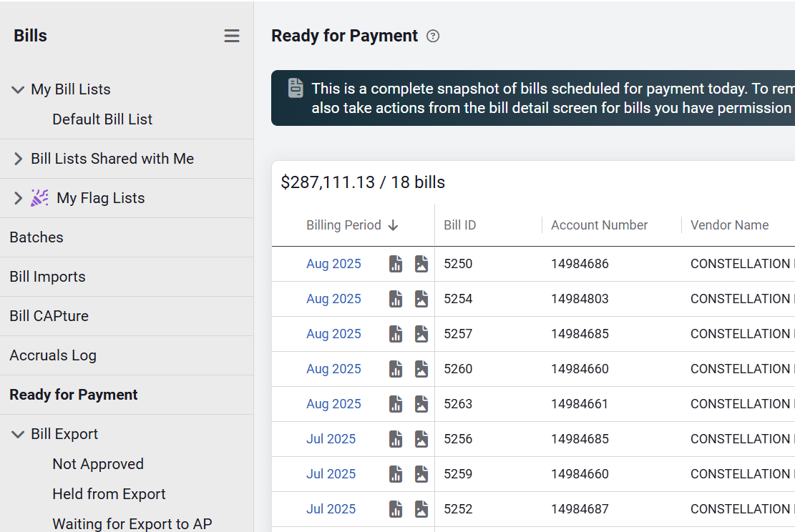Sort by the Billing Period column header
The width and height of the screenshot is (795, 532).
point(344,225)
